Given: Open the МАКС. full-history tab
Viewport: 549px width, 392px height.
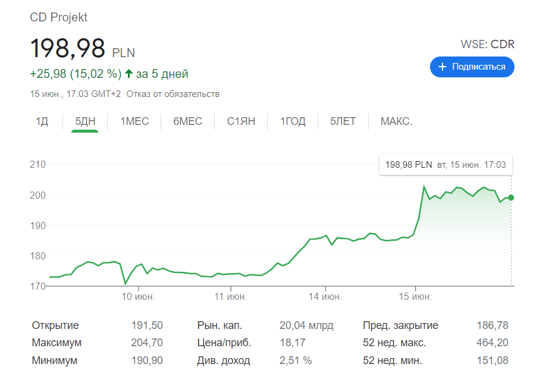Looking at the screenshot, I should 396,122.
